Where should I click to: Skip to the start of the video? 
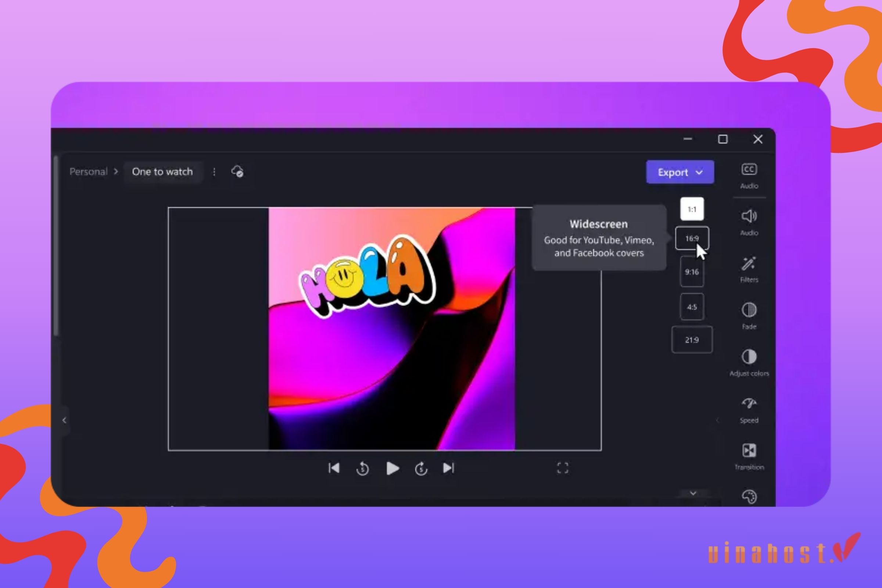(334, 468)
